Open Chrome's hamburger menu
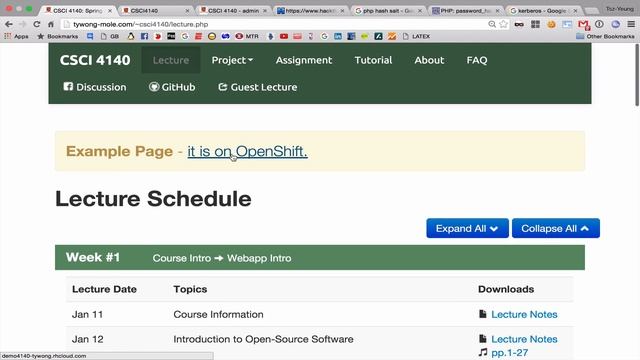The image size is (640, 360). [631, 24]
